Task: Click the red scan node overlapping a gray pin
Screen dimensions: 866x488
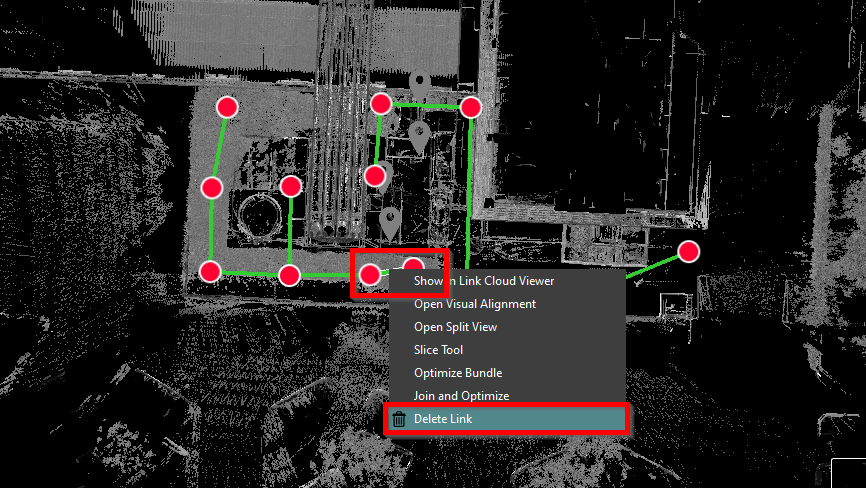Action: [375, 177]
